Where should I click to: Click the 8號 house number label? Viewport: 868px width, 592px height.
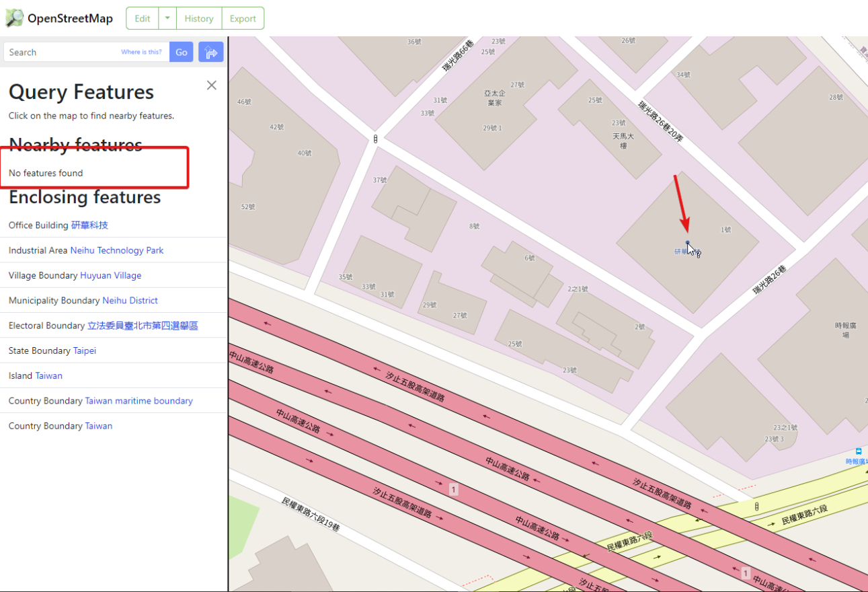point(475,227)
